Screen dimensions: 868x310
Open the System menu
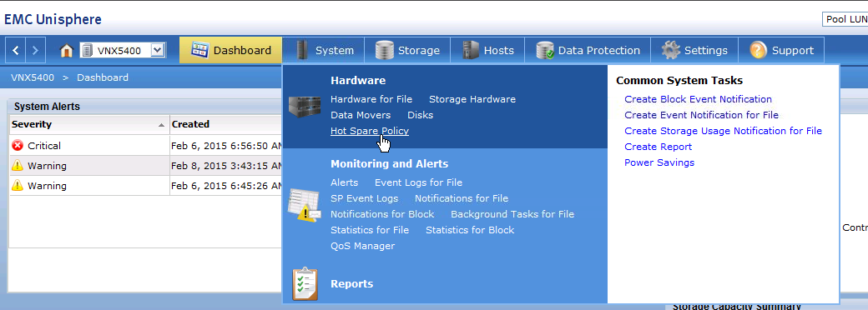pyautogui.click(x=323, y=50)
